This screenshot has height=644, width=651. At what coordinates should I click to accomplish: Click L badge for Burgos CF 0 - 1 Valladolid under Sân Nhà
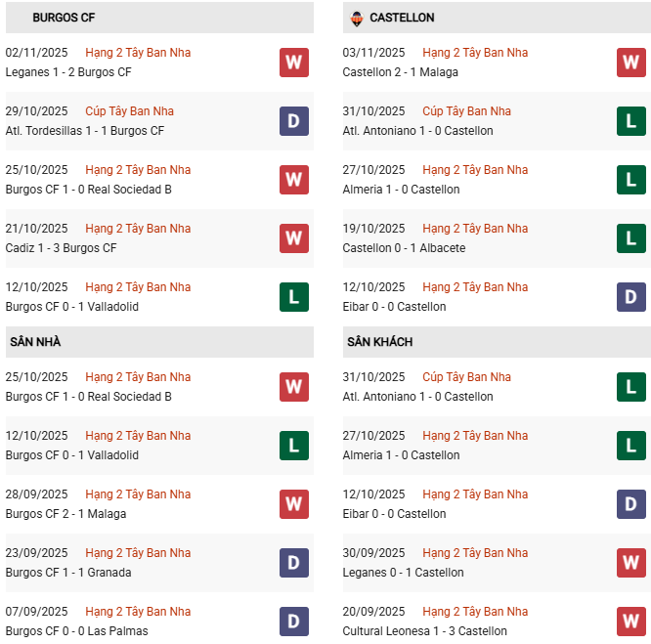[x=293, y=446]
